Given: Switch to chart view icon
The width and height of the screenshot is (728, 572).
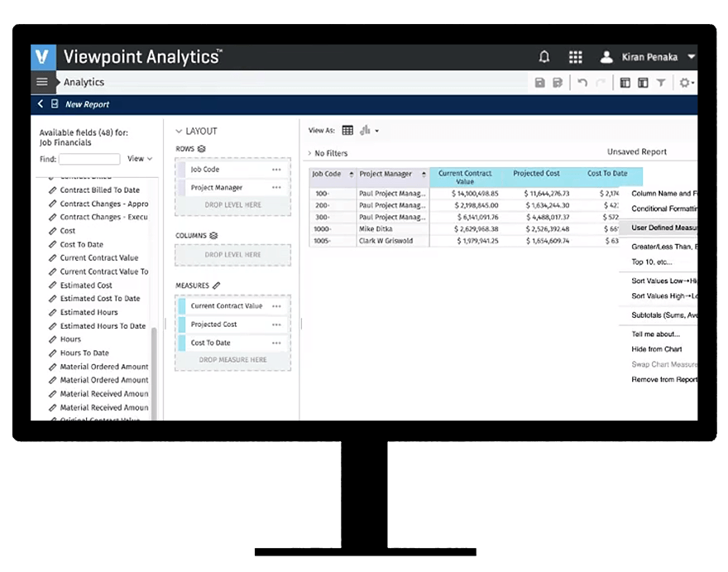Looking at the screenshot, I should [x=365, y=130].
